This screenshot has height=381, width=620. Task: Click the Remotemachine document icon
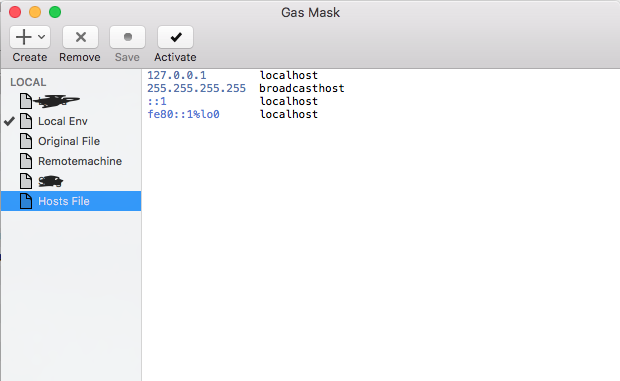coord(26,161)
